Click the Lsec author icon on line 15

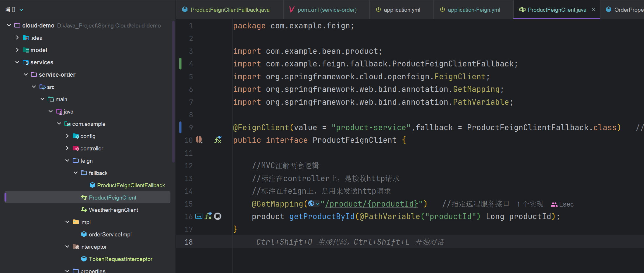tap(554, 204)
